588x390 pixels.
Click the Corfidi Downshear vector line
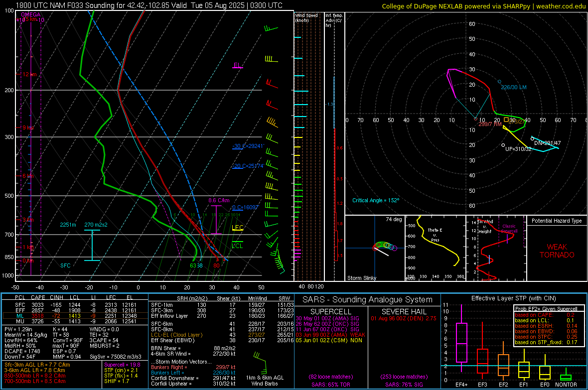193,378
